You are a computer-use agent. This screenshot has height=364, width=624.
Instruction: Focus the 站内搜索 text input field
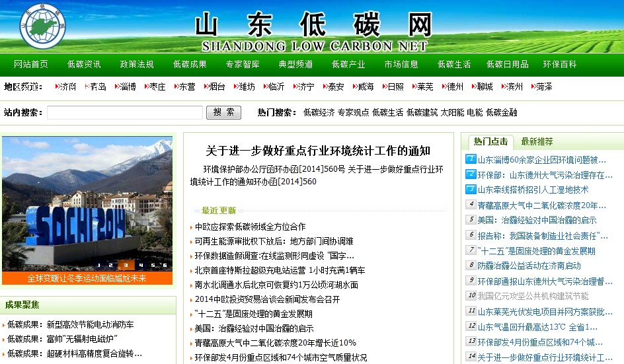[x=125, y=112]
